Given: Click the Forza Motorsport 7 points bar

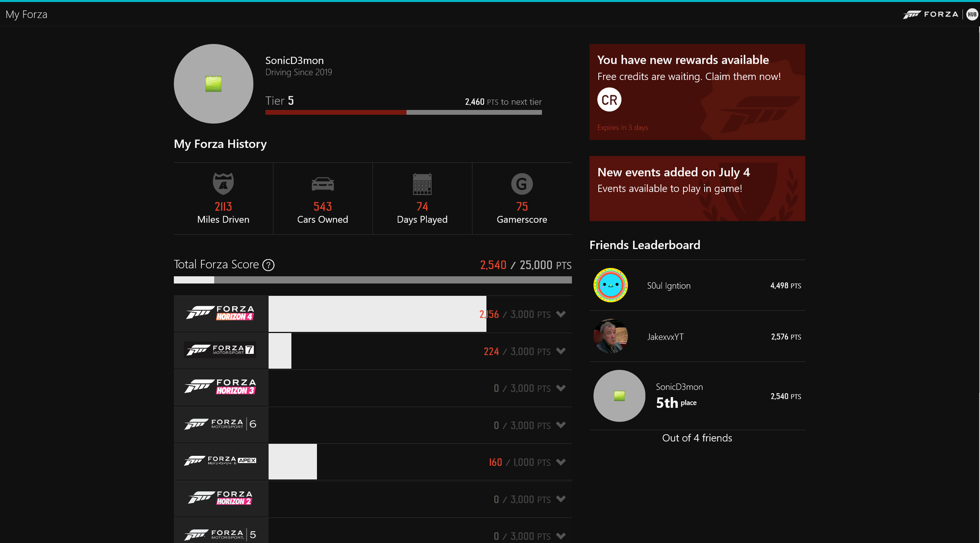Looking at the screenshot, I should click(280, 351).
